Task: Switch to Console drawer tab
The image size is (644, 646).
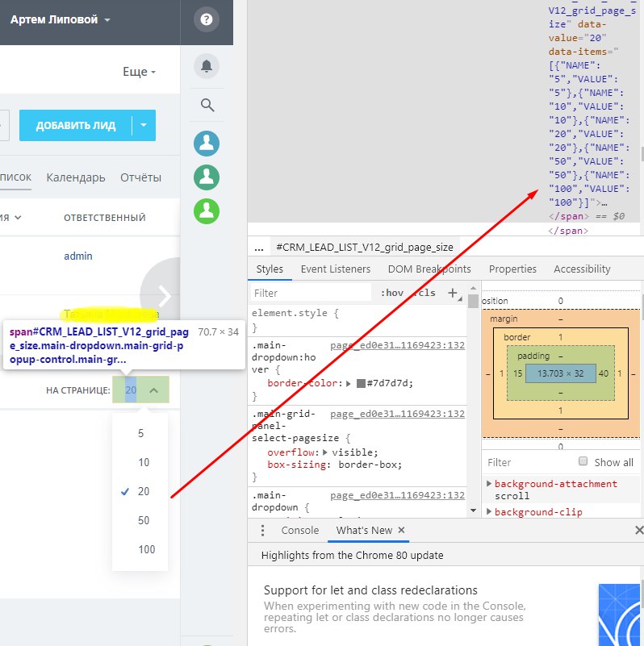Action: coord(299,530)
